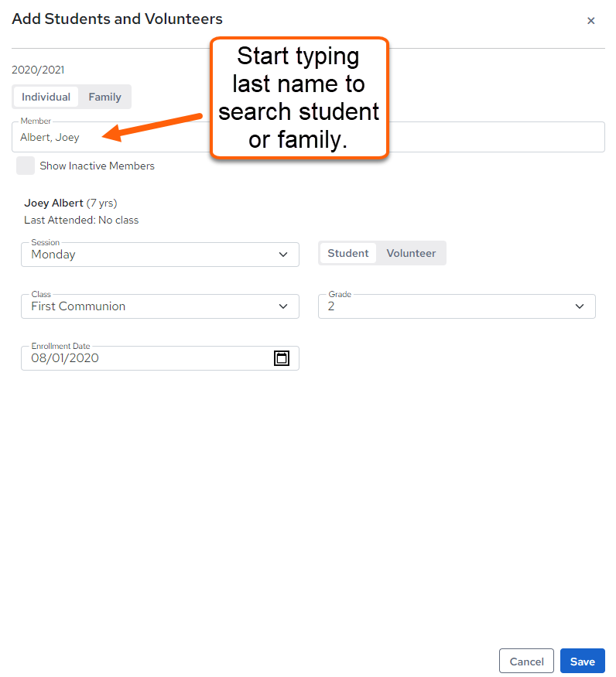Click the Last Attended: No class text
Viewport: 616px width, 677px height.
tap(81, 221)
